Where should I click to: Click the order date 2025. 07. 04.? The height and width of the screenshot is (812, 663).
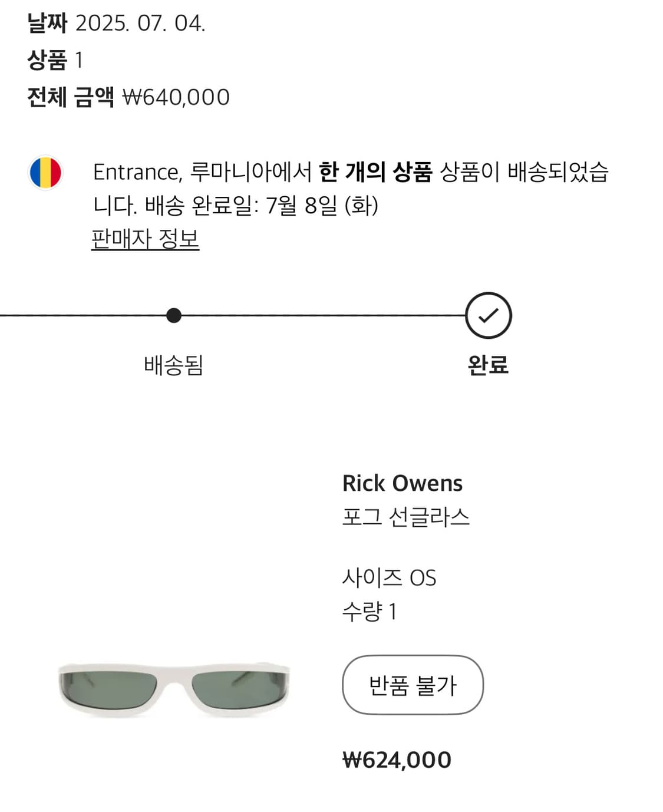pyautogui.click(x=140, y=24)
